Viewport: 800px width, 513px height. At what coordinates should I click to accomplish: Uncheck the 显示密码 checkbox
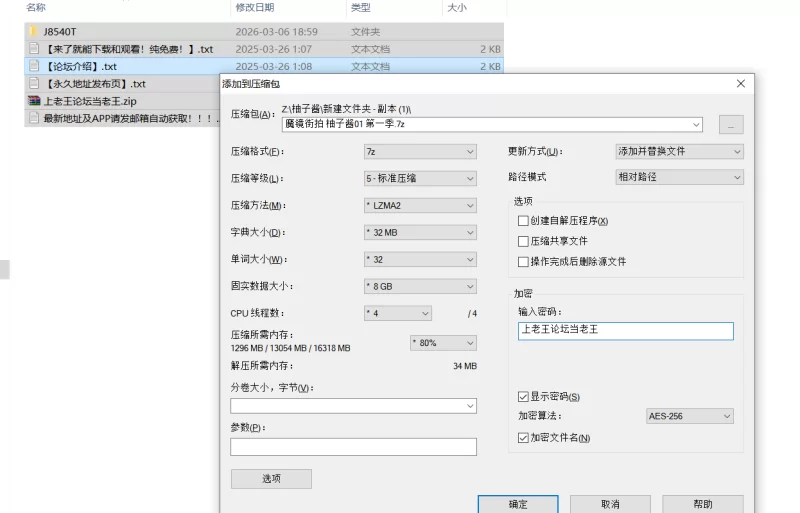tap(523, 397)
